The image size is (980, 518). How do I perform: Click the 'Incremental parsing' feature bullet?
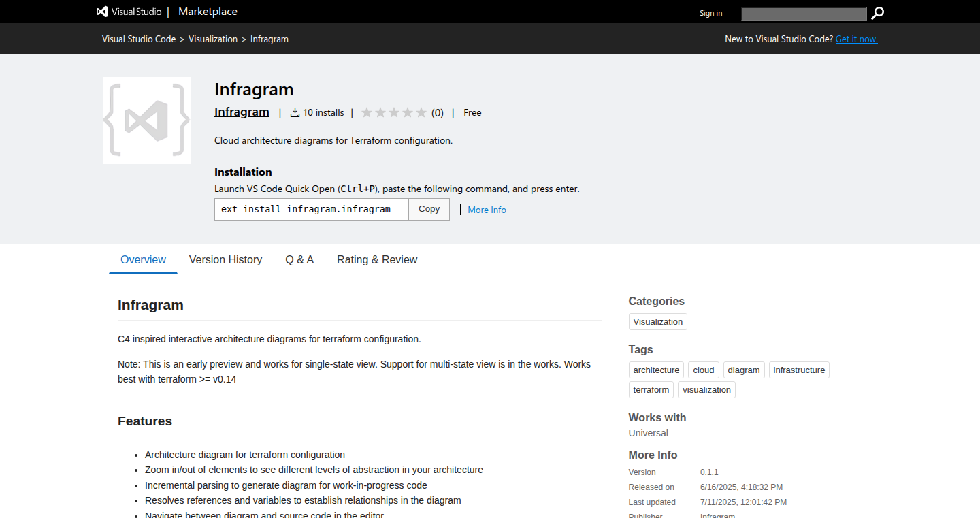[286, 485]
